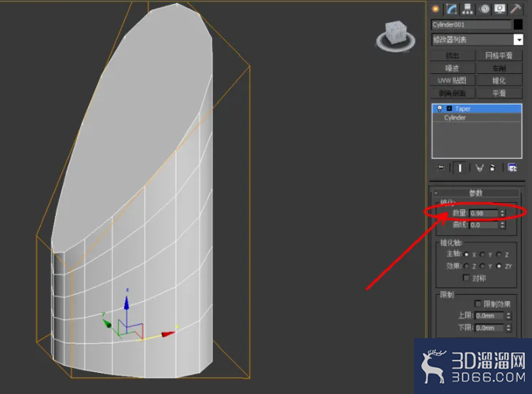532x394 pixels.
Task: Open the Utilities hammer panel tab
Action: (515, 9)
